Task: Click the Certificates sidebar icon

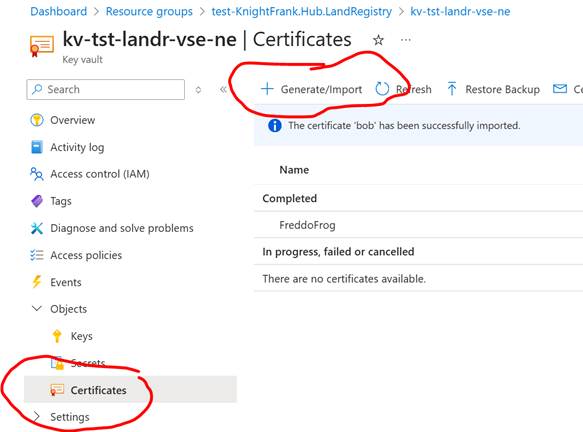Action: tap(57, 390)
